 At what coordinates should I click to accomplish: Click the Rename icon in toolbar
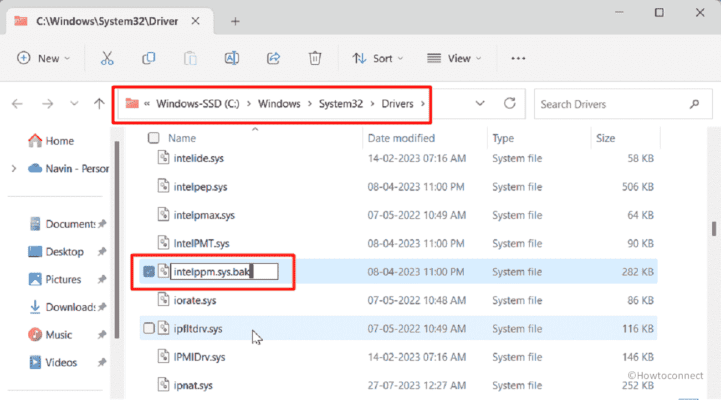[231, 58]
